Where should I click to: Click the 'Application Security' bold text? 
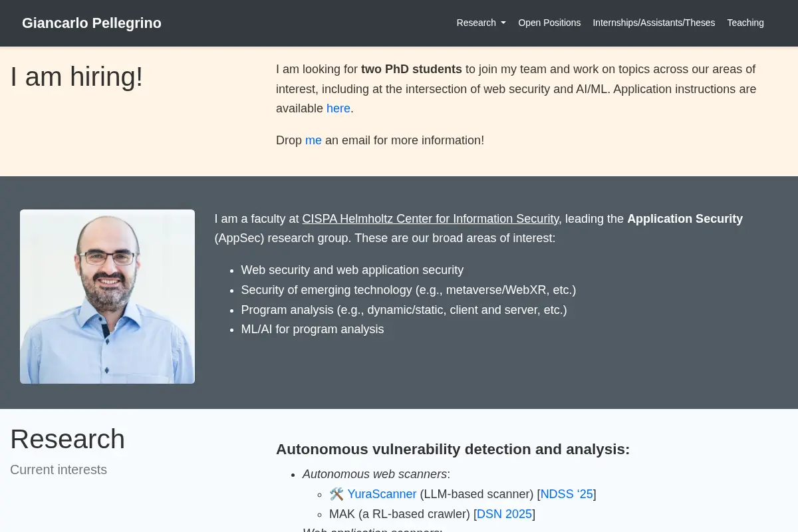(x=685, y=219)
